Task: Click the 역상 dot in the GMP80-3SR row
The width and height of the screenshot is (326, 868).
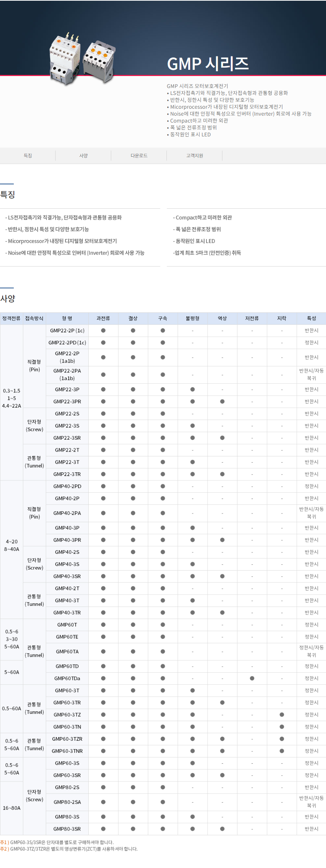Action: pyautogui.click(x=222, y=829)
